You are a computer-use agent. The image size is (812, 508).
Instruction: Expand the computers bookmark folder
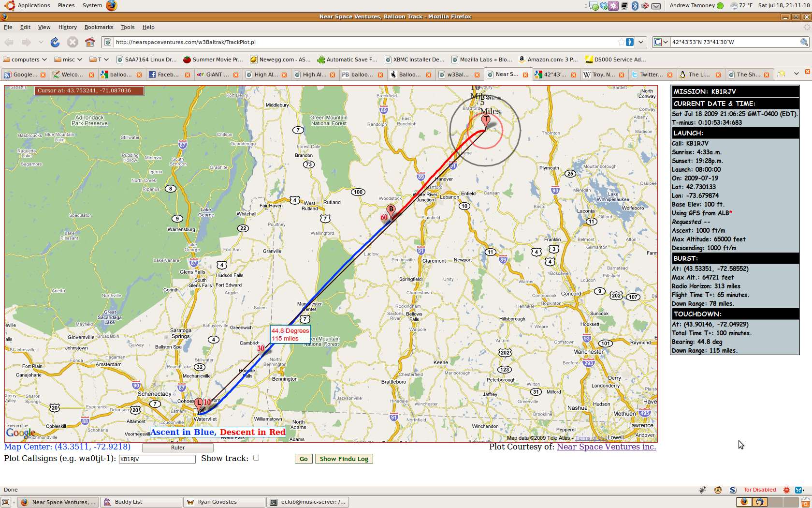tap(25, 60)
